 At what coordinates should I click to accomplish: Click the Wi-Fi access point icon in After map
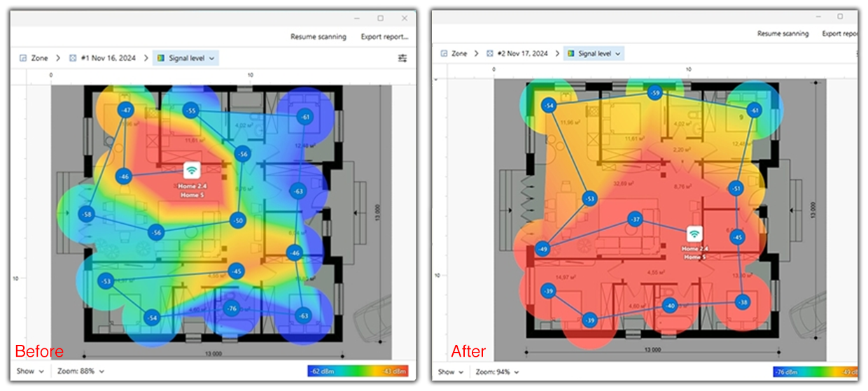click(694, 234)
